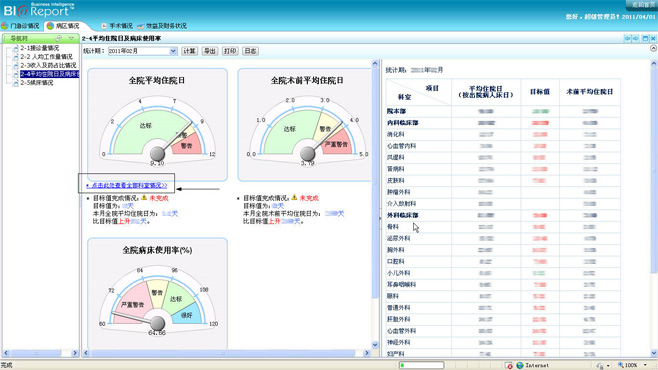The height and width of the screenshot is (370, 658).
Task: Click the 日志 button
Action: tap(251, 51)
